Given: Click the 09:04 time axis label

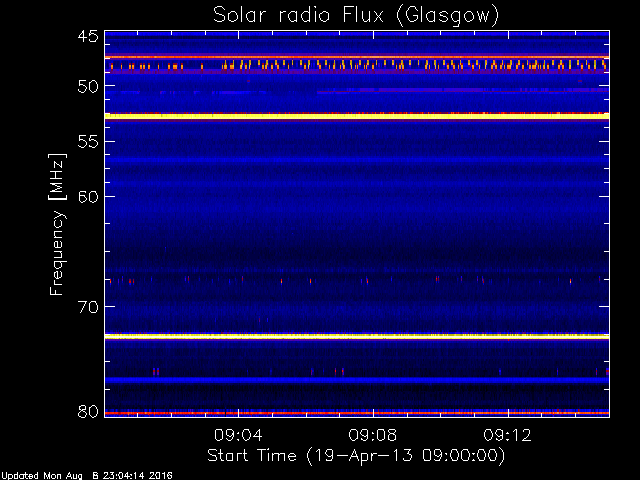Looking at the screenshot, I should tap(238, 435).
